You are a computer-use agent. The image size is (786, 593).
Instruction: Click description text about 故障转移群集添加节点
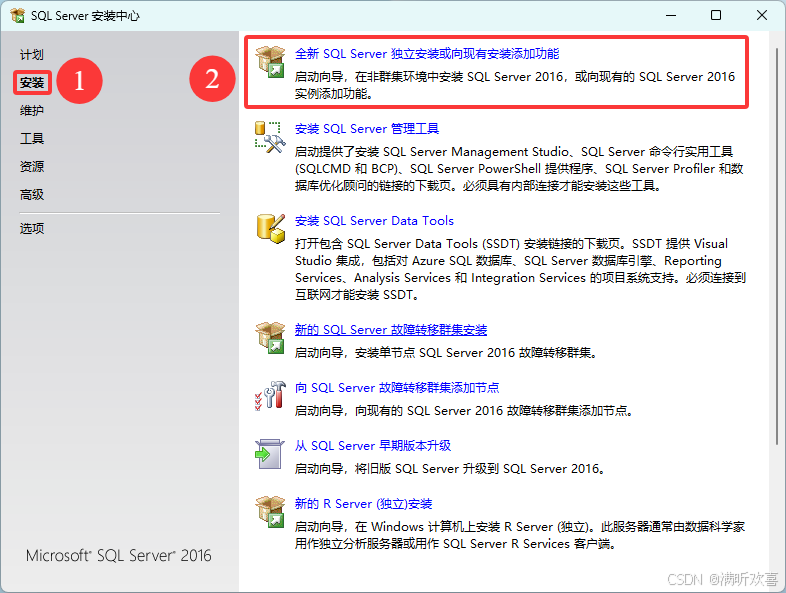tap(464, 411)
